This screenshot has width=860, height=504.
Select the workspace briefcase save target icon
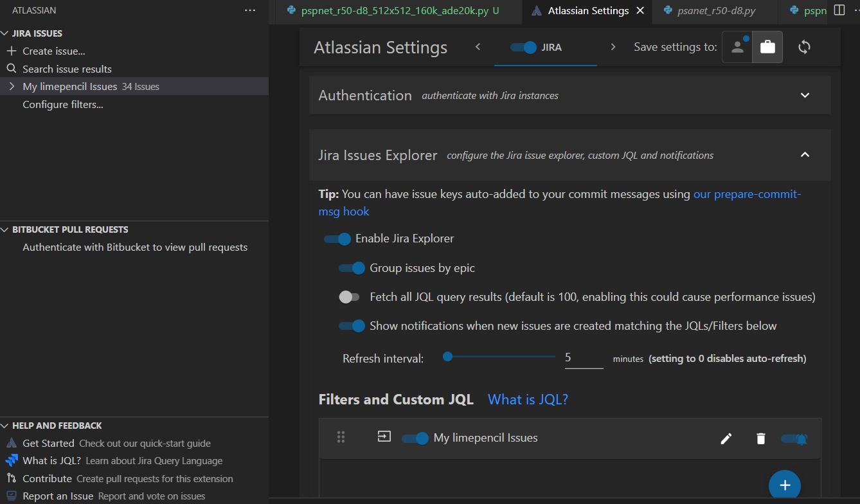[767, 47]
